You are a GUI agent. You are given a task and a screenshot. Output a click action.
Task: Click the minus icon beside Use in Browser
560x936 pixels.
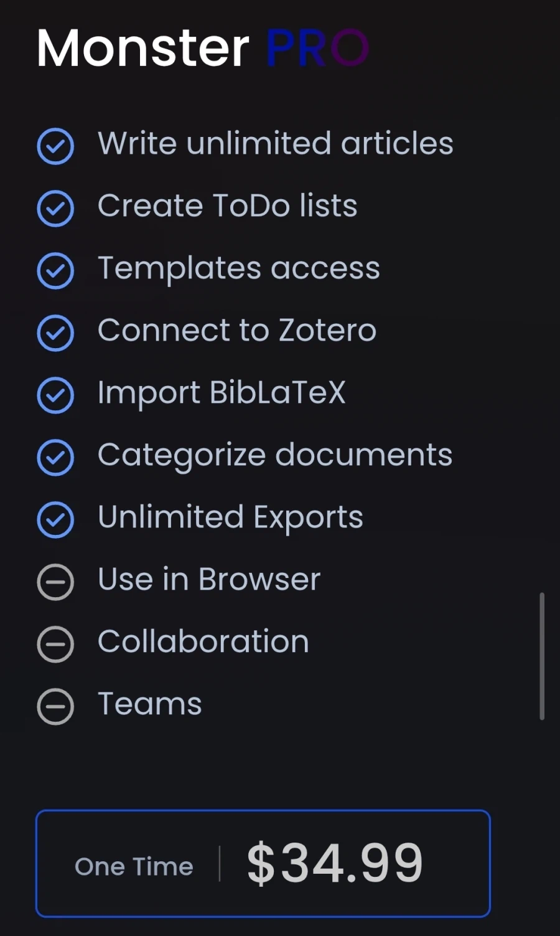click(55, 582)
